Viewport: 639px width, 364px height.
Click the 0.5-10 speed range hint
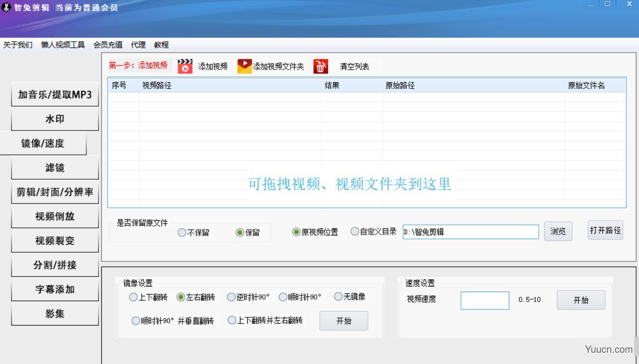[x=529, y=300]
